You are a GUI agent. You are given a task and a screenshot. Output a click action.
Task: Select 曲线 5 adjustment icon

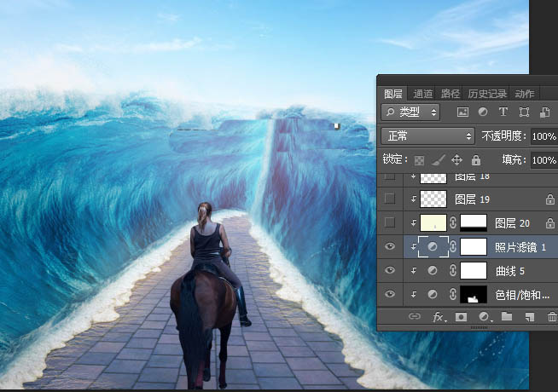[433, 270]
